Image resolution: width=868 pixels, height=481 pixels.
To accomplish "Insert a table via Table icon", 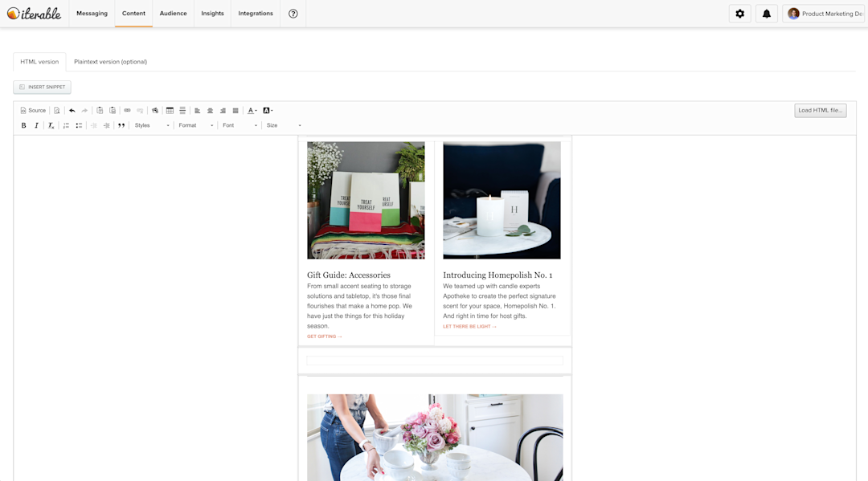I will click(170, 111).
